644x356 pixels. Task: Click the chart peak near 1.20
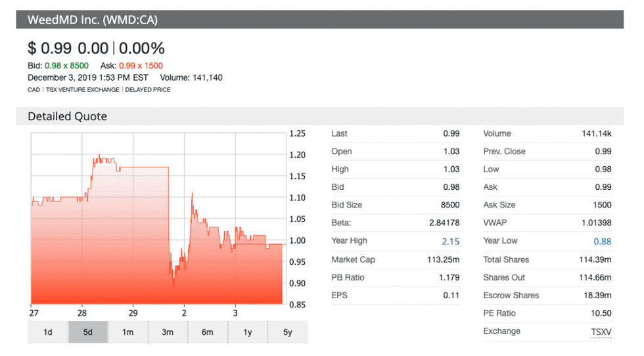click(99, 156)
